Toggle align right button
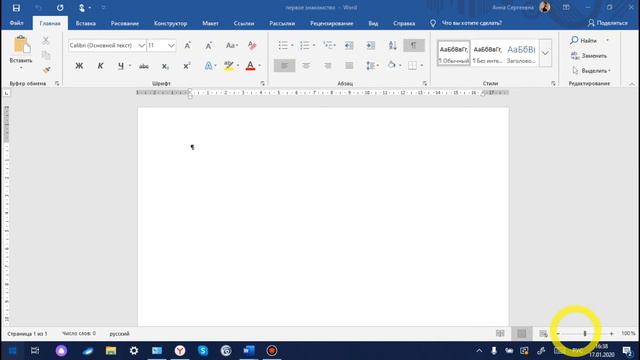Screen dimensions: 640x360 pyautogui.click(x=327, y=65)
